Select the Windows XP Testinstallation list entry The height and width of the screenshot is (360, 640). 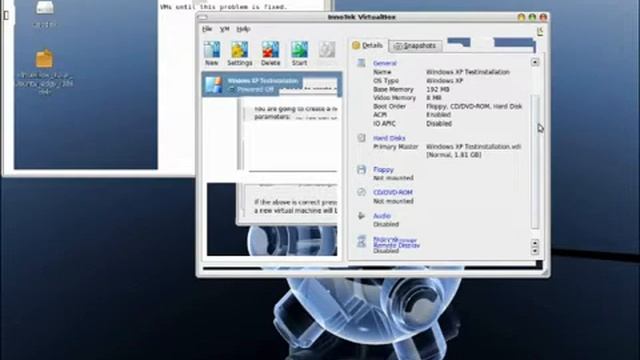click(272, 84)
